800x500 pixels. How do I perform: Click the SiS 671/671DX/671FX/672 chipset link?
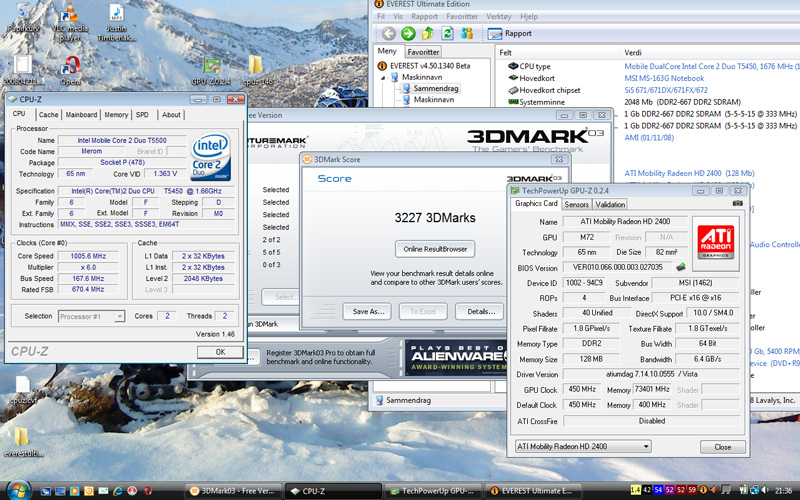(666, 90)
